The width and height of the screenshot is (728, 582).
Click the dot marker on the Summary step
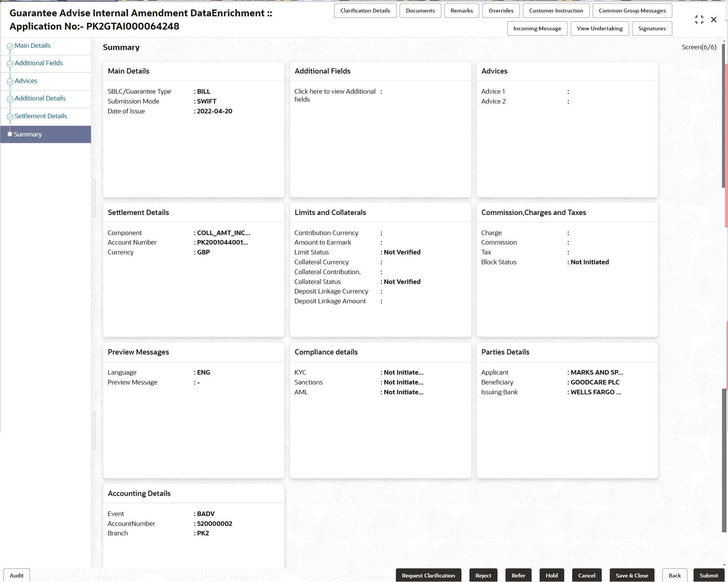(10, 134)
